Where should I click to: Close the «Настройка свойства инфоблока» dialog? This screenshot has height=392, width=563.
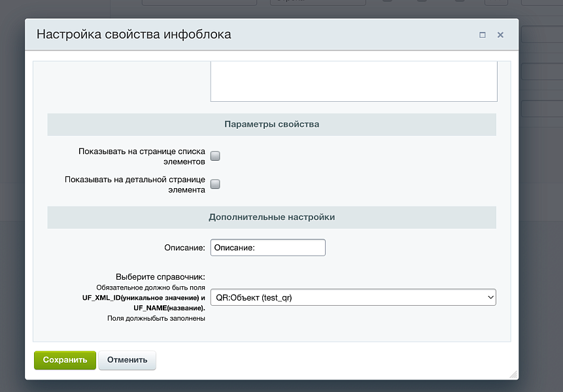pyautogui.click(x=500, y=35)
